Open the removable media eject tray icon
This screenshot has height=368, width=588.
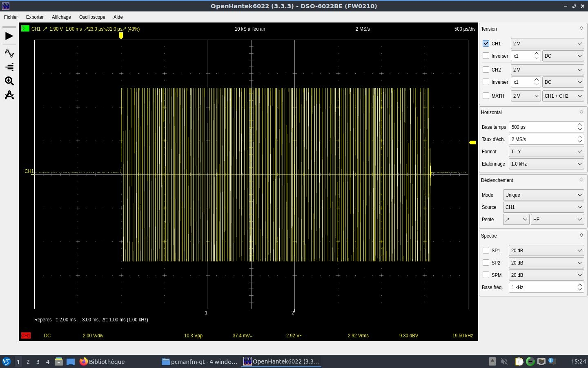(492, 361)
